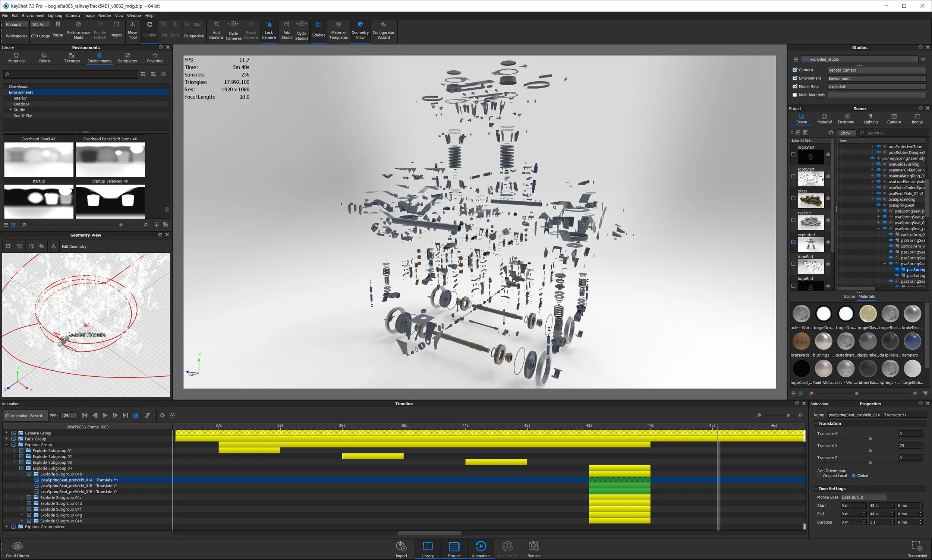The width and height of the screenshot is (932, 560).
Task: Launch the Animation Wizard
Action: (x=25, y=415)
